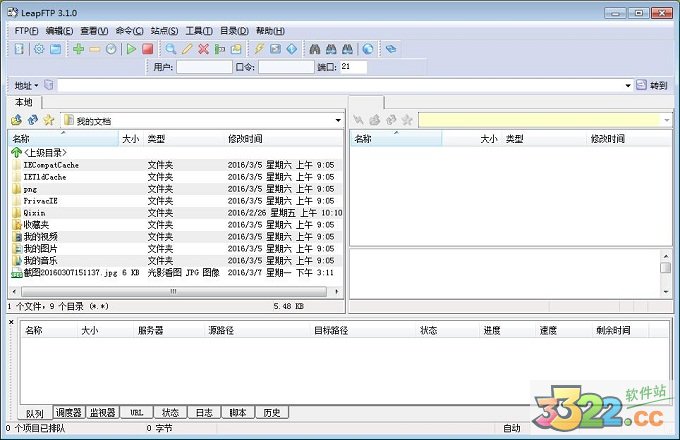Switch to the 调度器 tab
Image resolution: width=680 pixels, height=440 pixels.
(69, 412)
